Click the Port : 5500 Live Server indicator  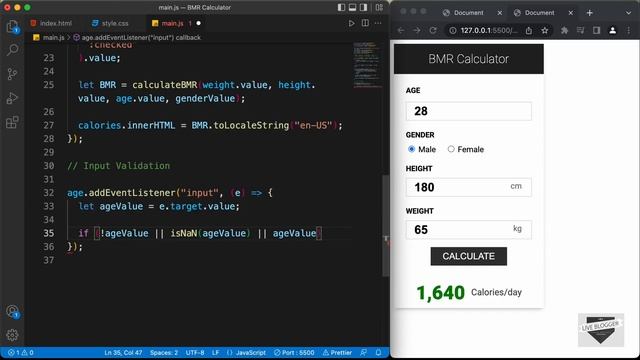294,353
